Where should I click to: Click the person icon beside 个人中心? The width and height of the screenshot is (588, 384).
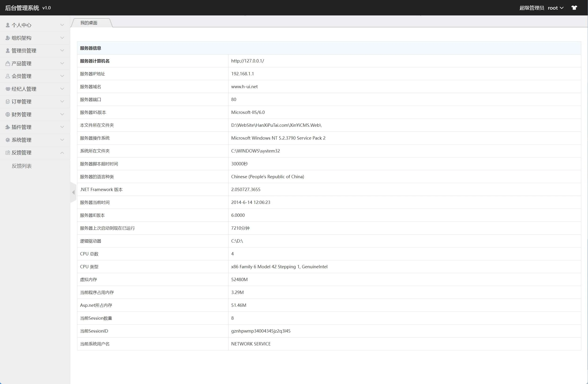(8, 25)
